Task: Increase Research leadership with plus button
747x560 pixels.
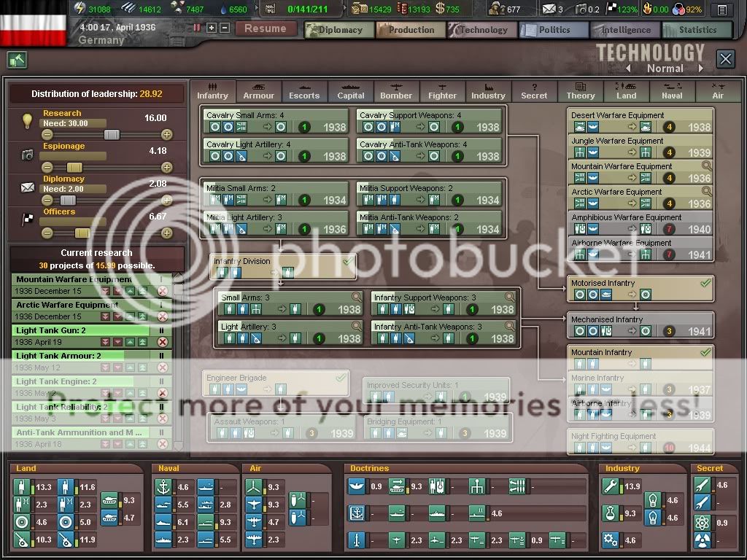Action: click(167, 134)
